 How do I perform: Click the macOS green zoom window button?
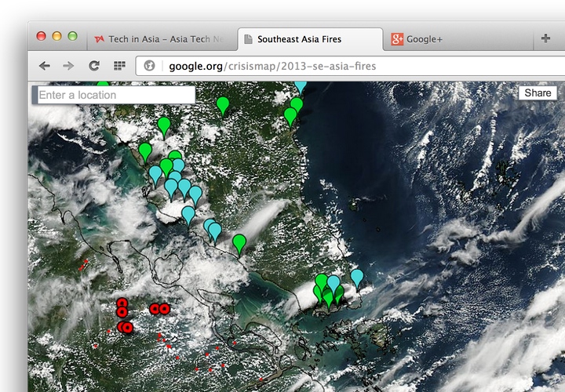tap(72, 36)
